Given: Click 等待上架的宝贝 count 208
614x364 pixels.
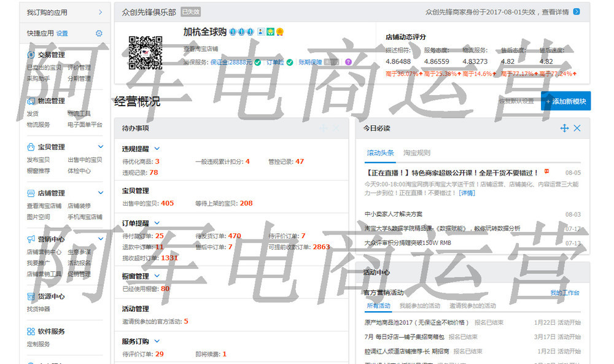Looking at the screenshot, I should pyautogui.click(x=246, y=204).
